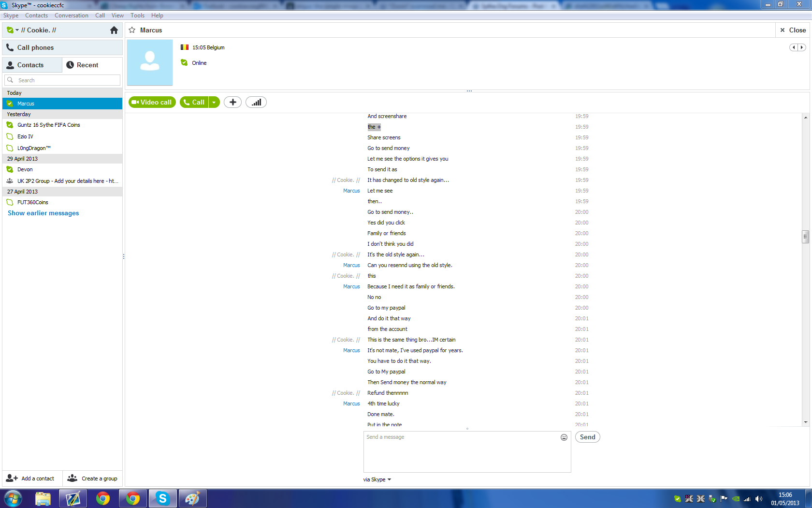Screen dimensions: 812x508
Task: Select the Marcus conversation in the list
Action: (62, 104)
